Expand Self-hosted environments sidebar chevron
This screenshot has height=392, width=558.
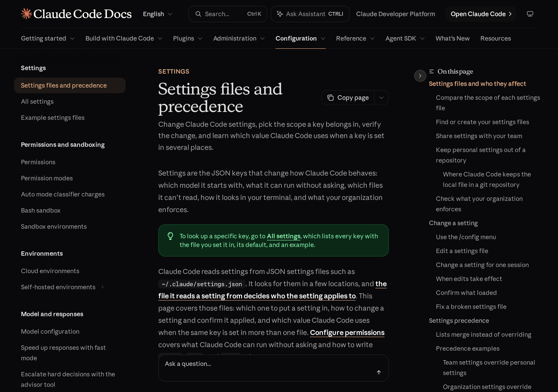point(103,287)
